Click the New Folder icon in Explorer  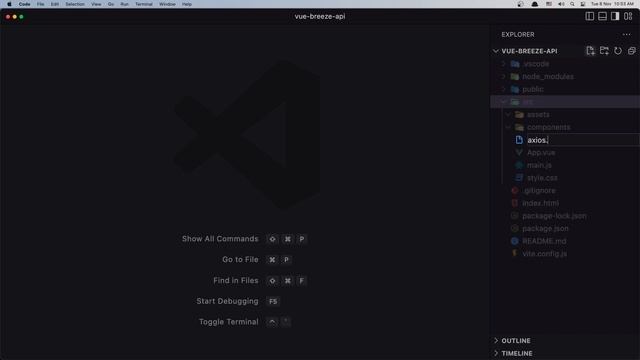coord(604,51)
